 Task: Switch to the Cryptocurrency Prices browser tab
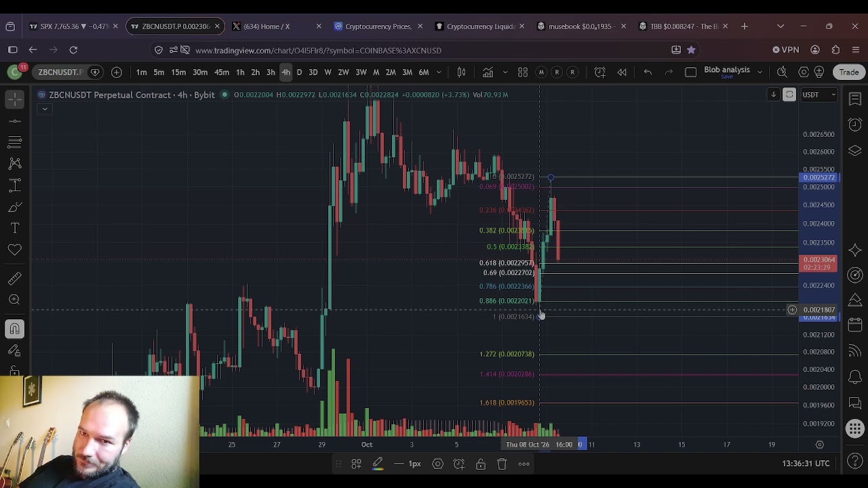point(378,26)
